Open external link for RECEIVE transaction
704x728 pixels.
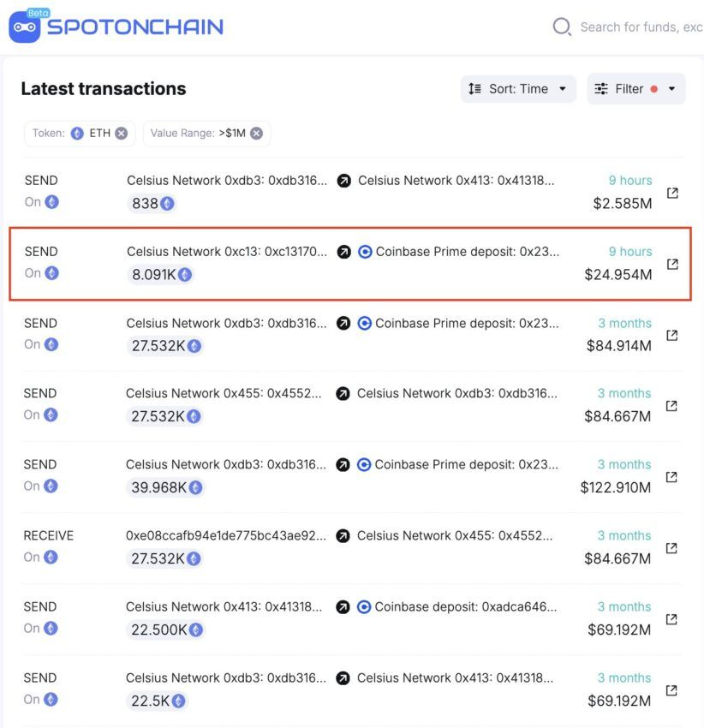point(671,548)
